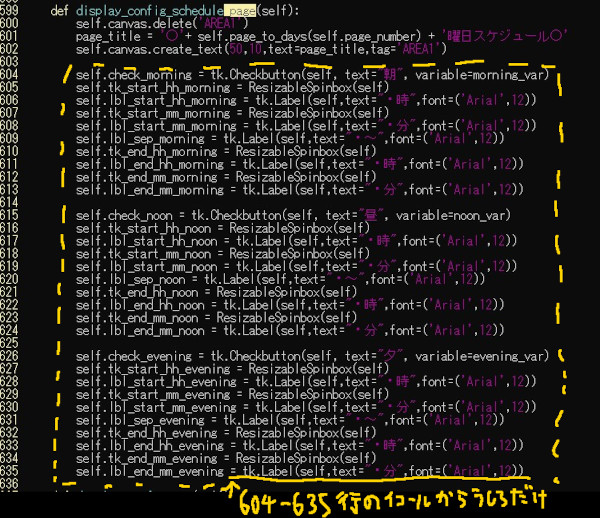Click self.canvas.create_text on line 602

(149, 49)
